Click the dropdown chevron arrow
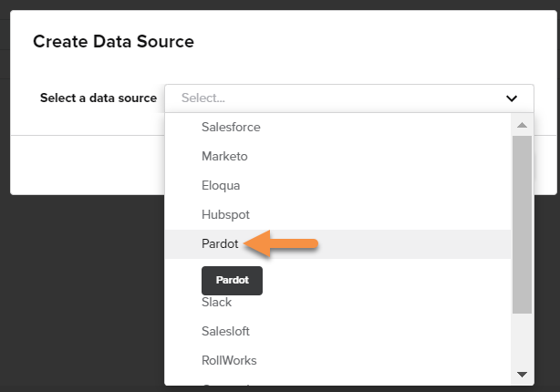 coord(512,98)
